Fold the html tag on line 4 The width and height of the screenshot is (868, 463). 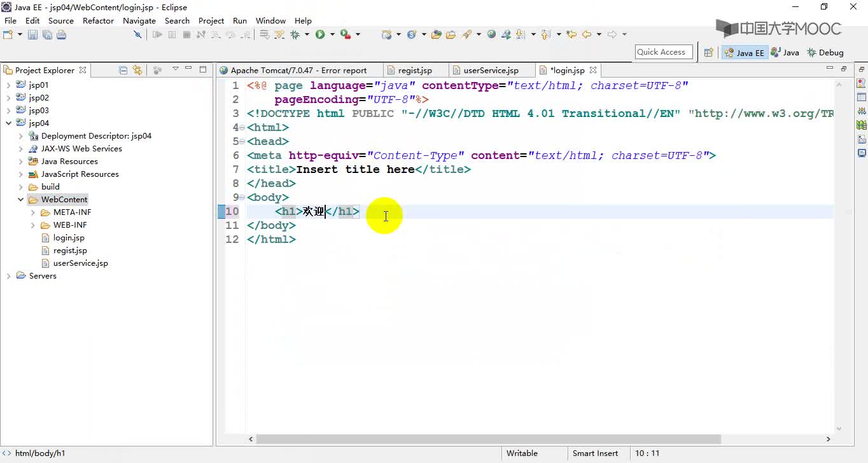click(242, 127)
